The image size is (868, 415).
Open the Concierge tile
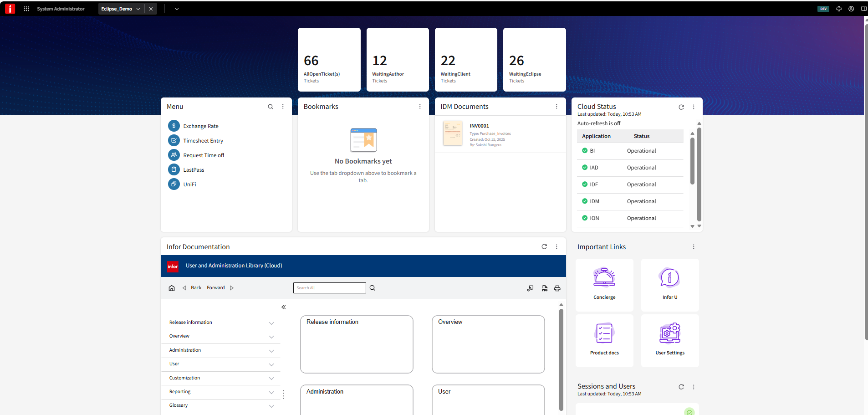coord(604,284)
